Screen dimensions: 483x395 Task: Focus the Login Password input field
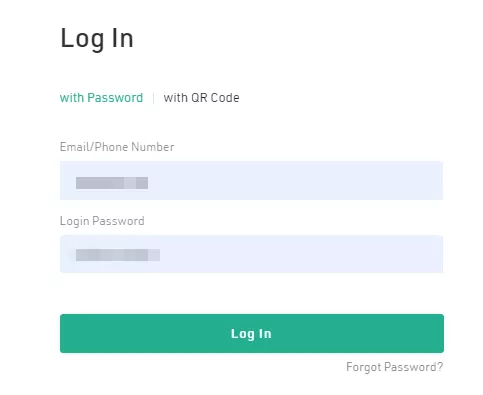point(251,254)
